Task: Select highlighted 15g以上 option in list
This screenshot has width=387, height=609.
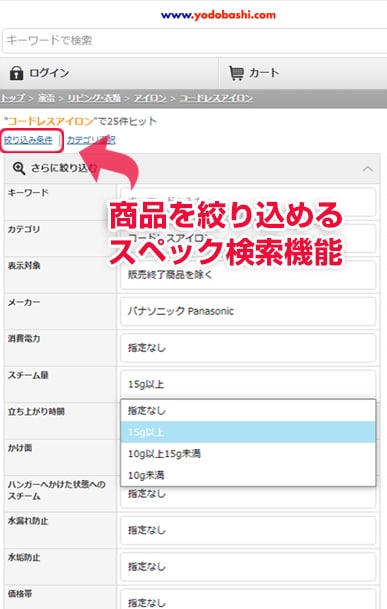Action: 248,432
